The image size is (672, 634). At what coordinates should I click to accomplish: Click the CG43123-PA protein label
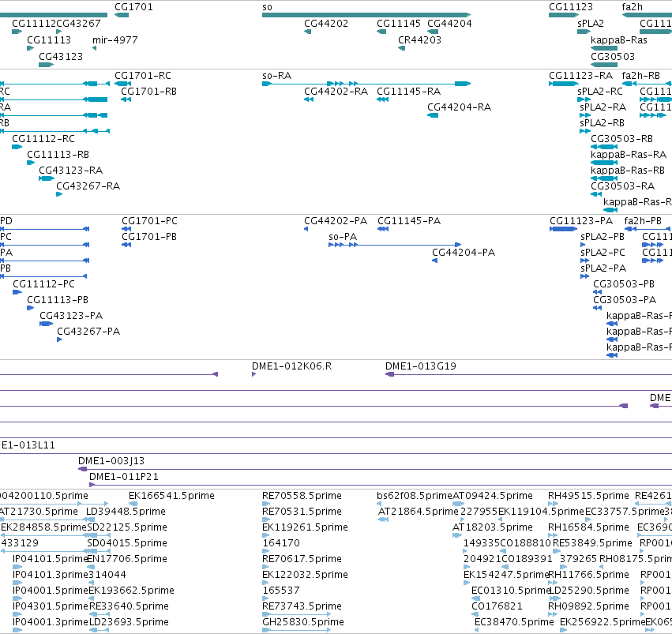[x=71, y=316]
